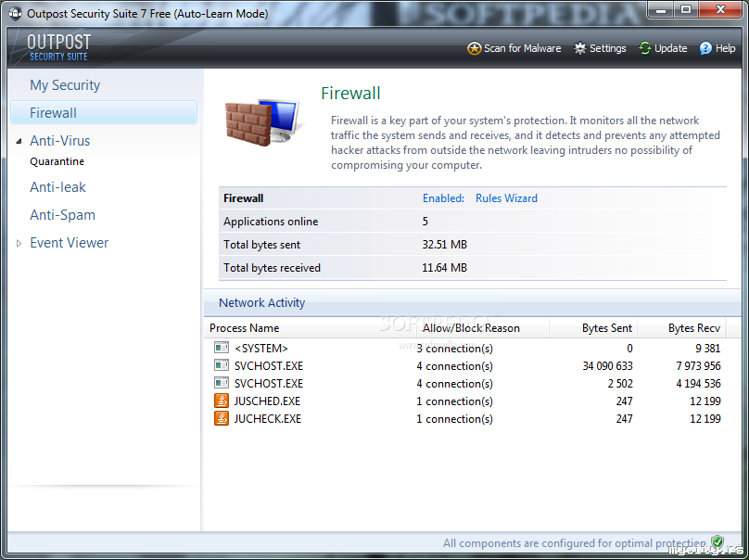Screen dimensions: 749x560
Task: Click the 32.51 MB value
Action: (444, 245)
